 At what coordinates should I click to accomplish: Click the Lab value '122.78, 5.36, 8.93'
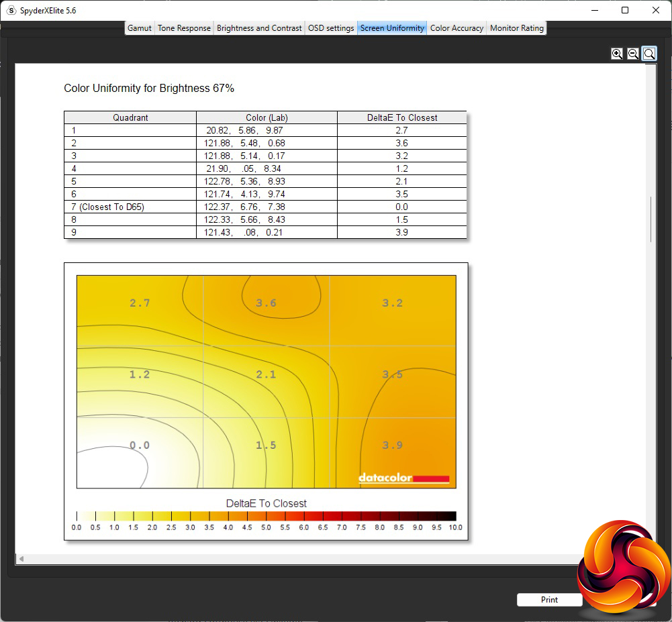tap(244, 181)
